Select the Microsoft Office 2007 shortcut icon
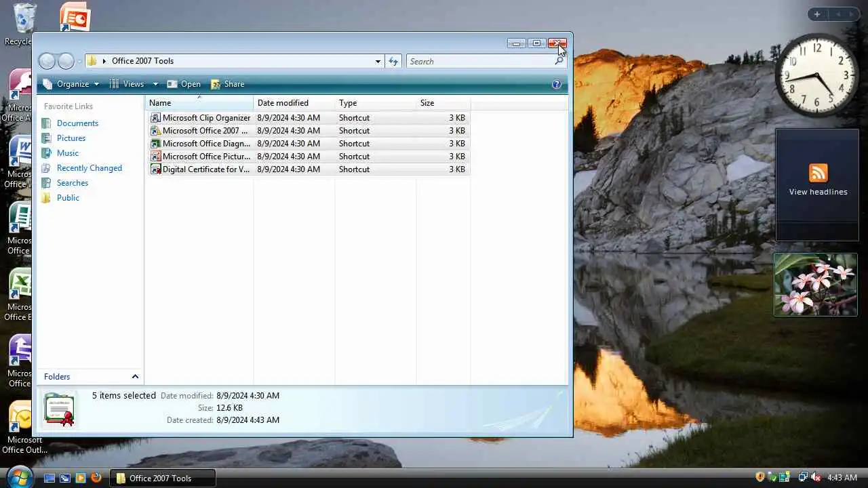Image resolution: width=868 pixels, height=488 pixels. coord(155,131)
